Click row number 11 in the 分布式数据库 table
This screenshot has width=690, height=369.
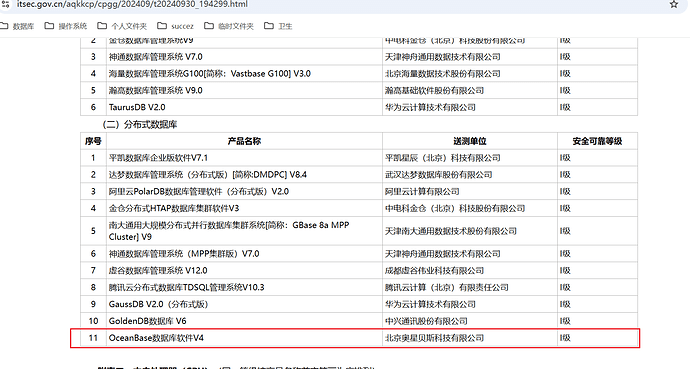pyautogui.click(x=93, y=338)
